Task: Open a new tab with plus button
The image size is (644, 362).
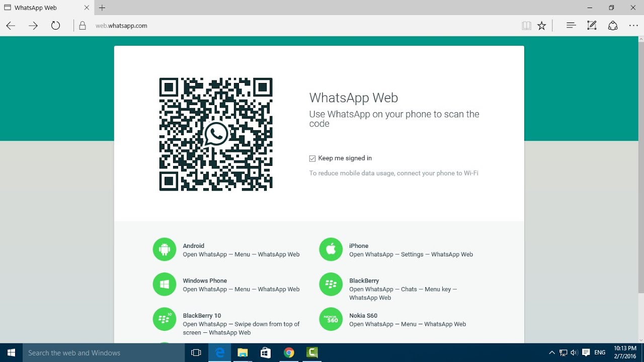Action: [x=102, y=8]
